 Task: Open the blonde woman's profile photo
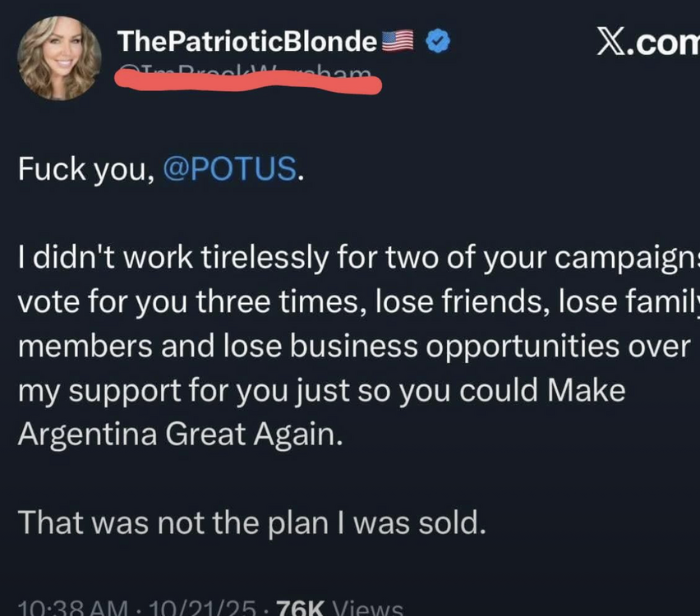(x=58, y=57)
